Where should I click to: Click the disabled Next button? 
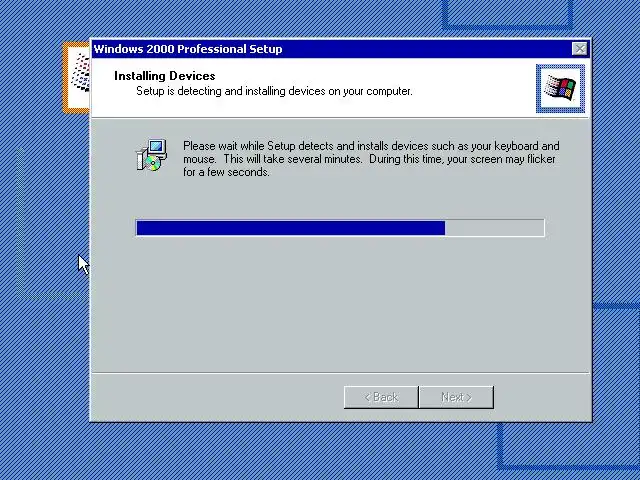[x=456, y=397]
